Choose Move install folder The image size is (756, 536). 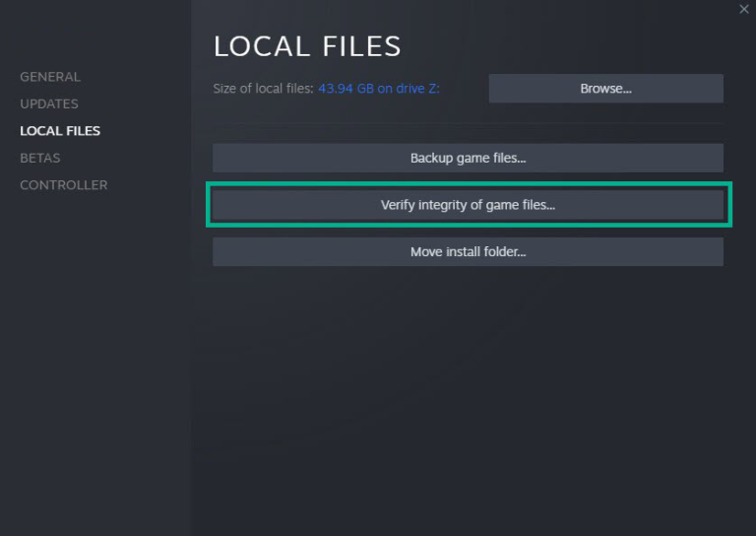click(x=468, y=251)
